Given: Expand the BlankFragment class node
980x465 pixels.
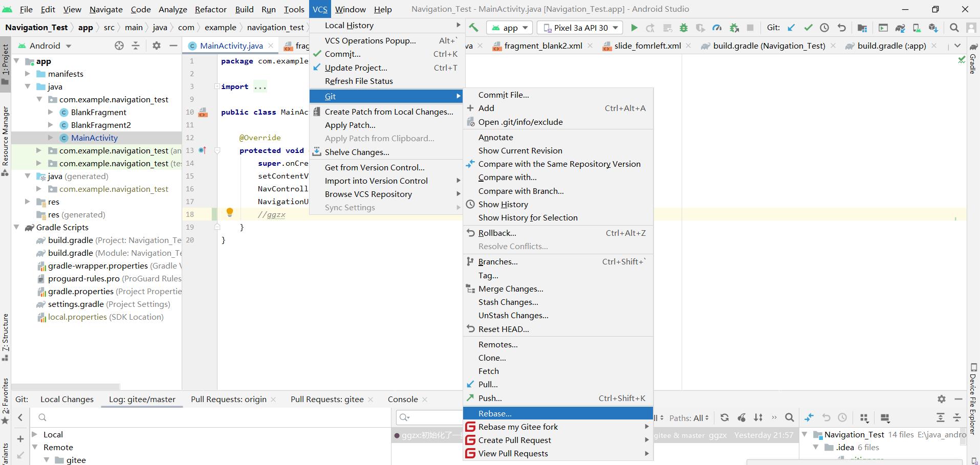Looking at the screenshot, I should [51, 112].
